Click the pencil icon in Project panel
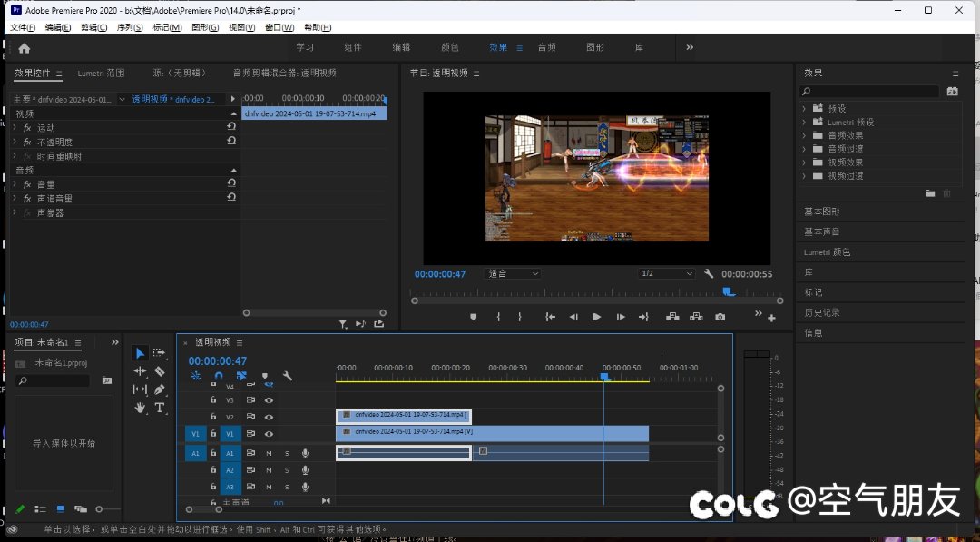This screenshot has height=542, width=980. pyautogui.click(x=20, y=509)
